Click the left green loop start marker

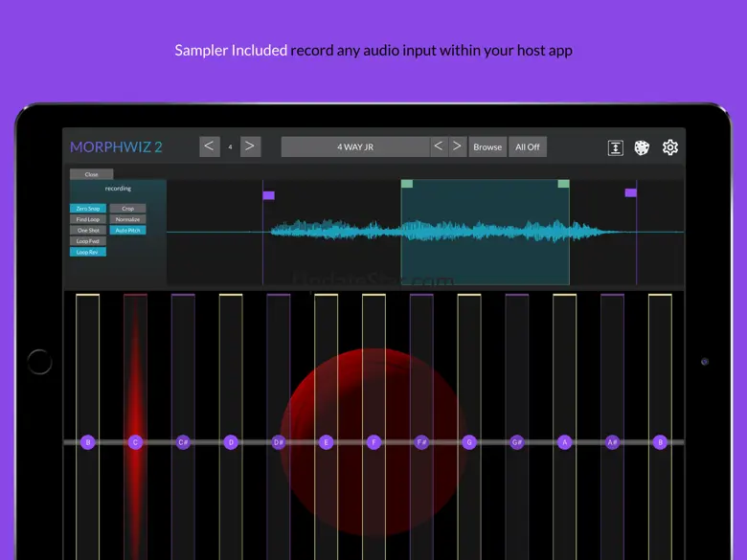point(407,184)
